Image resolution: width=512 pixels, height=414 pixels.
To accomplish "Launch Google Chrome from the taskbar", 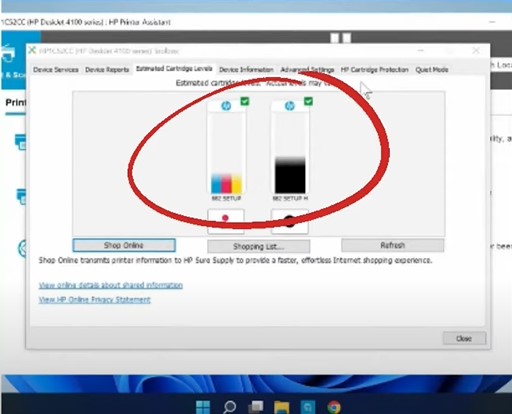I will [x=334, y=407].
